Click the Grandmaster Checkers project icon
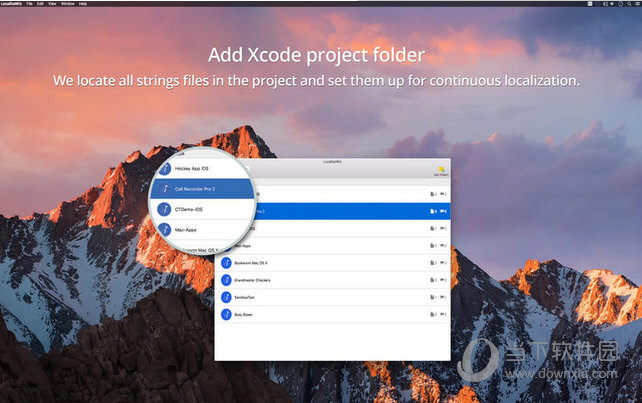Viewport: 642px width, 403px height. click(x=226, y=280)
